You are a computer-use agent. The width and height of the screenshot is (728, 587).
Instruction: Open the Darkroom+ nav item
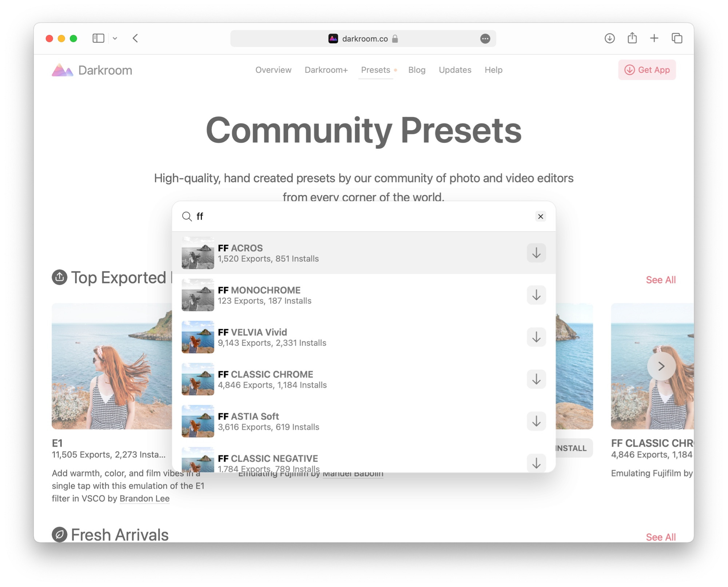(326, 70)
